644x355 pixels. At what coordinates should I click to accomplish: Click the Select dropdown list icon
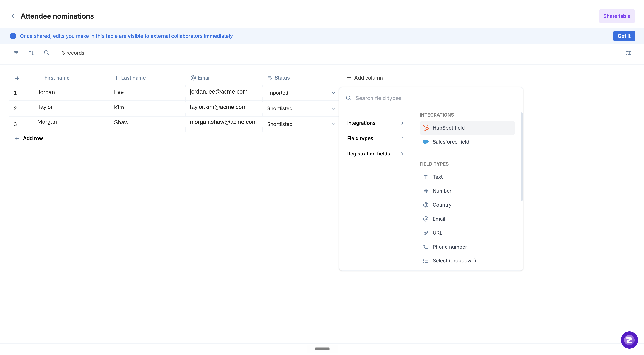(x=426, y=261)
